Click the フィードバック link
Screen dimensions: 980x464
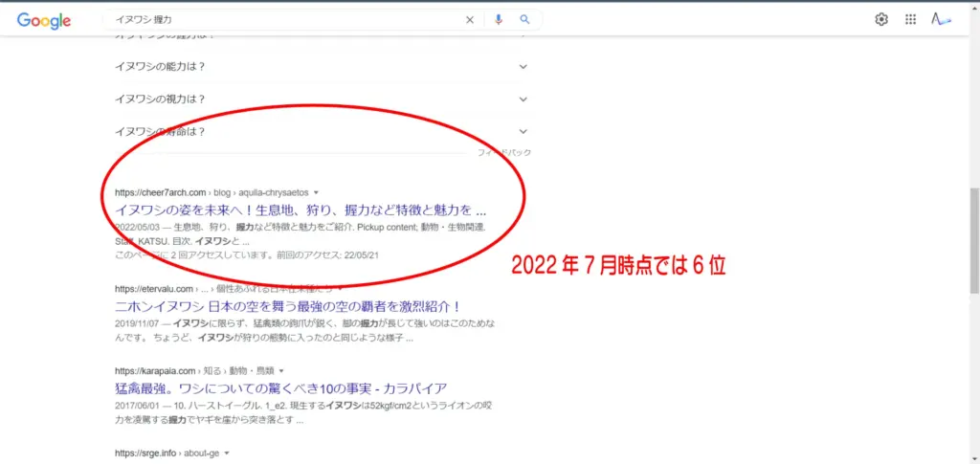(x=504, y=152)
